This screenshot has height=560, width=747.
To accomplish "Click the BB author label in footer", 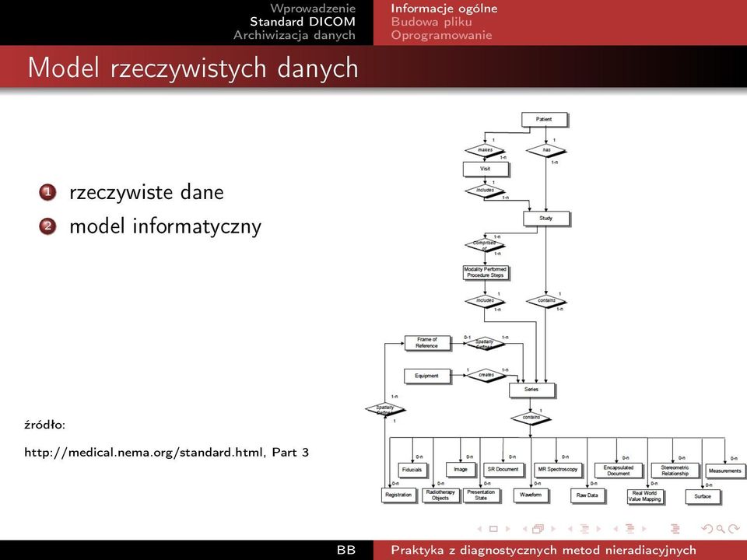I will (346, 550).
